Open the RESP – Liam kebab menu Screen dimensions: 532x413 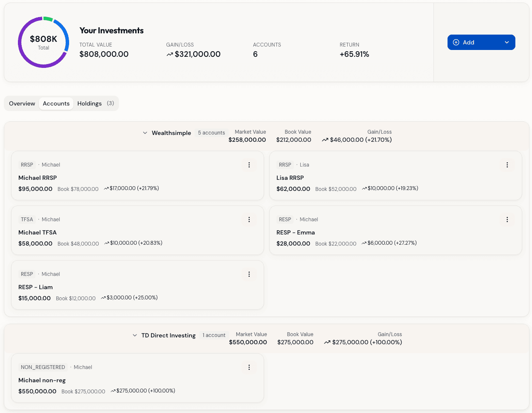(x=249, y=274)
